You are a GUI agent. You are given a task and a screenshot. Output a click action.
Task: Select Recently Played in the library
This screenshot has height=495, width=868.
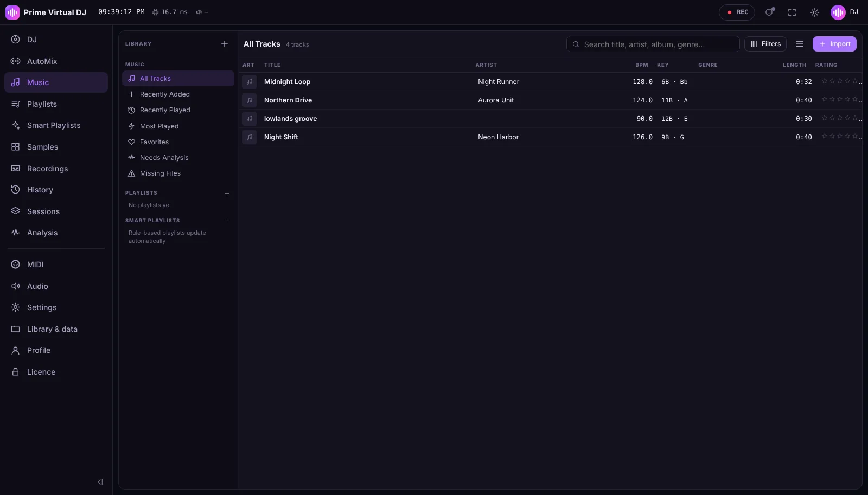(178, 110)
